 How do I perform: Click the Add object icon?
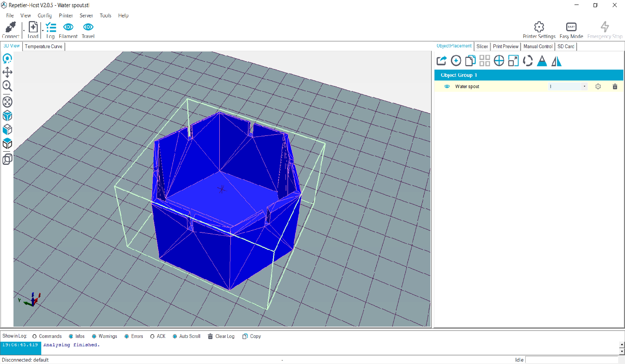[456, 61]
